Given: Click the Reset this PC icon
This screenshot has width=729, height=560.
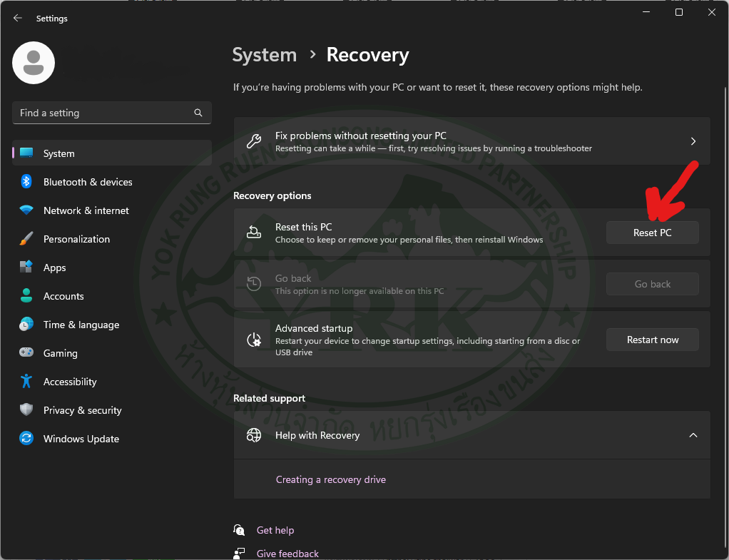Looking at the screenshot, I should 254,232.
